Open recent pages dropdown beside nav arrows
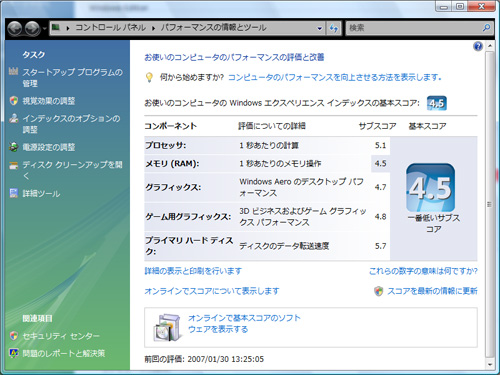The image size is (500, 375). tap(44, 29)
